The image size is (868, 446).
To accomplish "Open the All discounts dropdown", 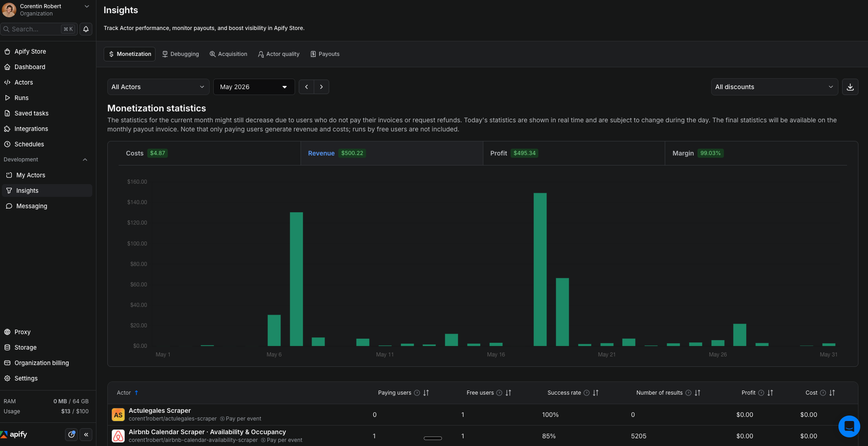I will (x=774, y=87).
